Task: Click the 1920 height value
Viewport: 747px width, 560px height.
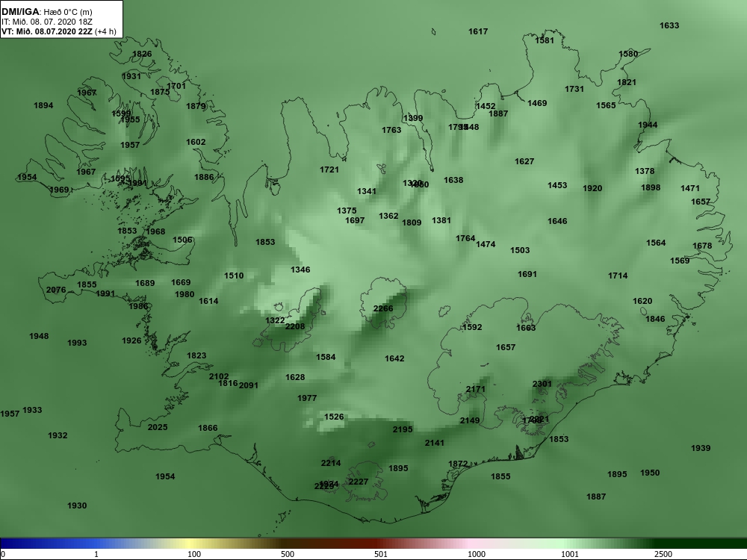Action: click(592, 189)
